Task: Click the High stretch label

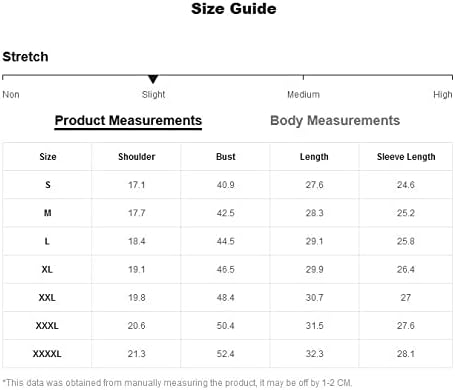Action: (x=443, y=95)
